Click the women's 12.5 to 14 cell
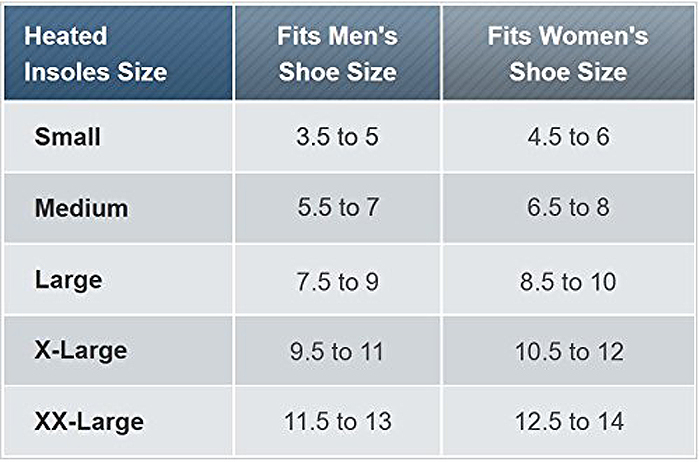 click(568, 422)
